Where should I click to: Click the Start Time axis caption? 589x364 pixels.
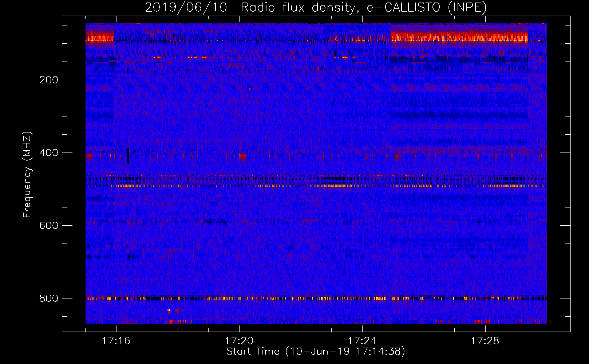tap(316, 352)
